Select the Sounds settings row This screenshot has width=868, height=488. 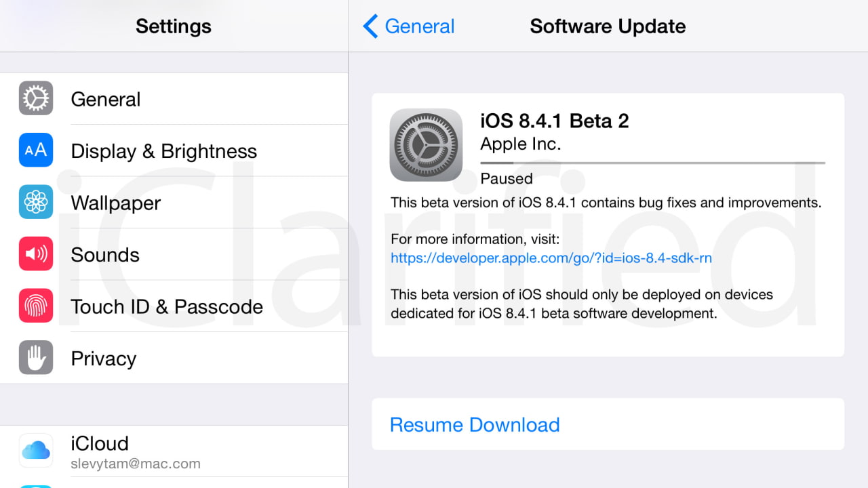pos(105,255)
